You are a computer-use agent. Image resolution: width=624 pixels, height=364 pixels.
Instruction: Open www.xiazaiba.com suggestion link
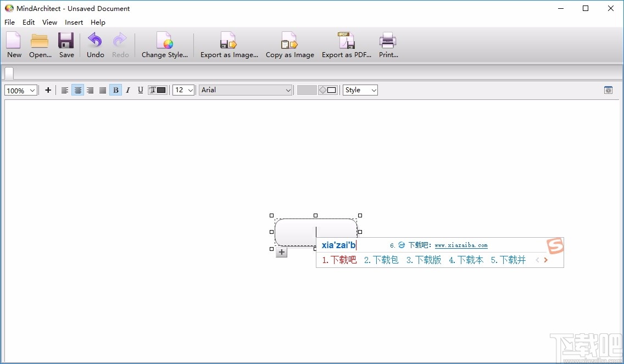(x=461, y=245)
